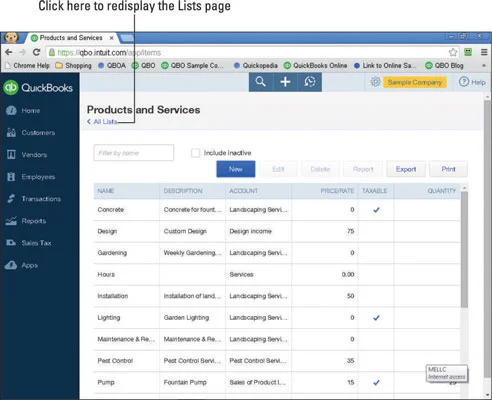Image resolution: width=492 pixels, height=400 pixels.
Task: Open Reports in the sidebar
Action: coord(26,221)
